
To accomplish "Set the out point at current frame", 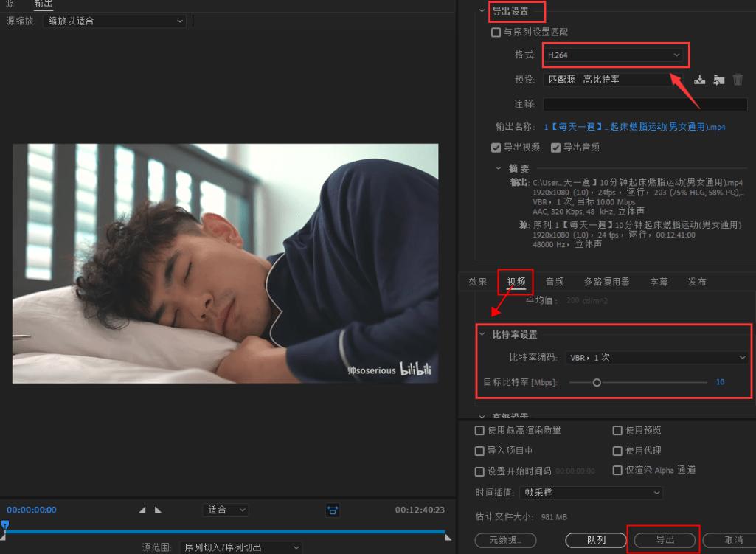I will pos(157,509).
